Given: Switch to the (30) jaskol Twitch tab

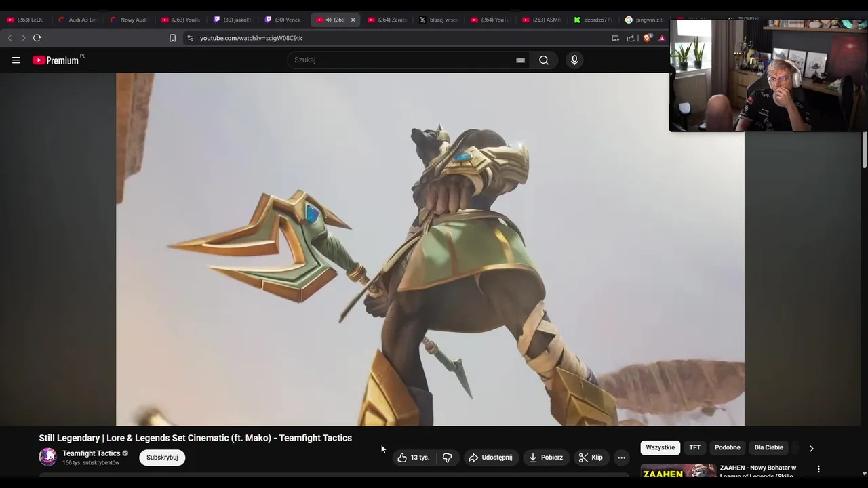Looking at the screenshot, I should [232, 20].
